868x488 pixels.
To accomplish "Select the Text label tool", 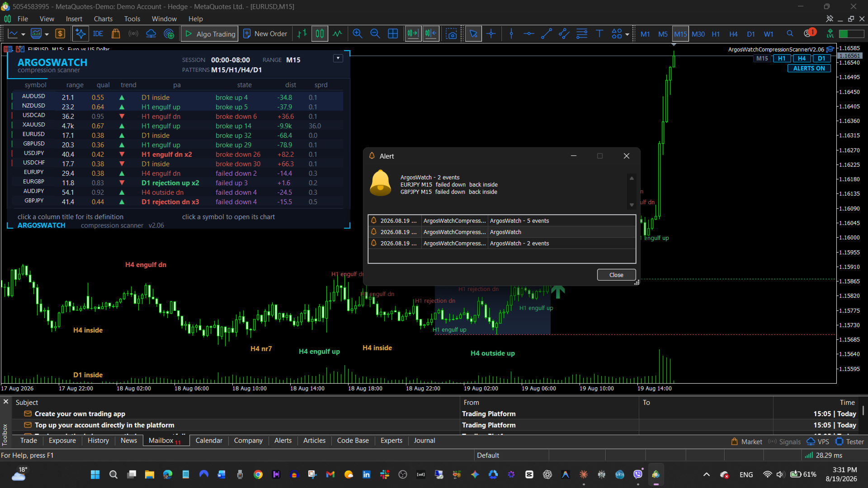I will pos(599,34).
